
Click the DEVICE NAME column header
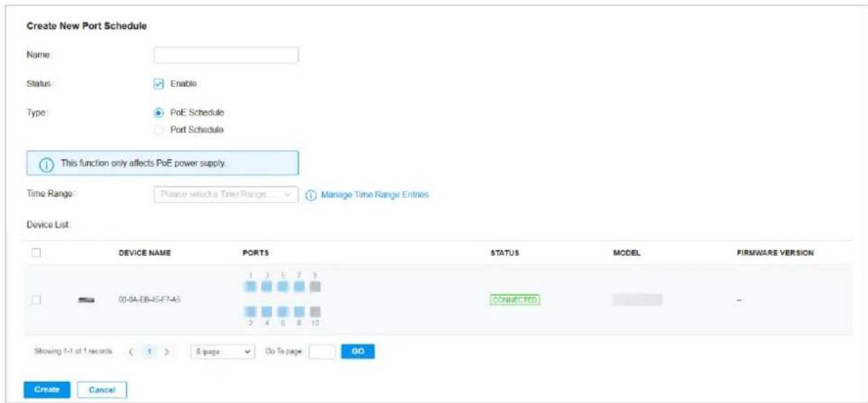(144, 253)
